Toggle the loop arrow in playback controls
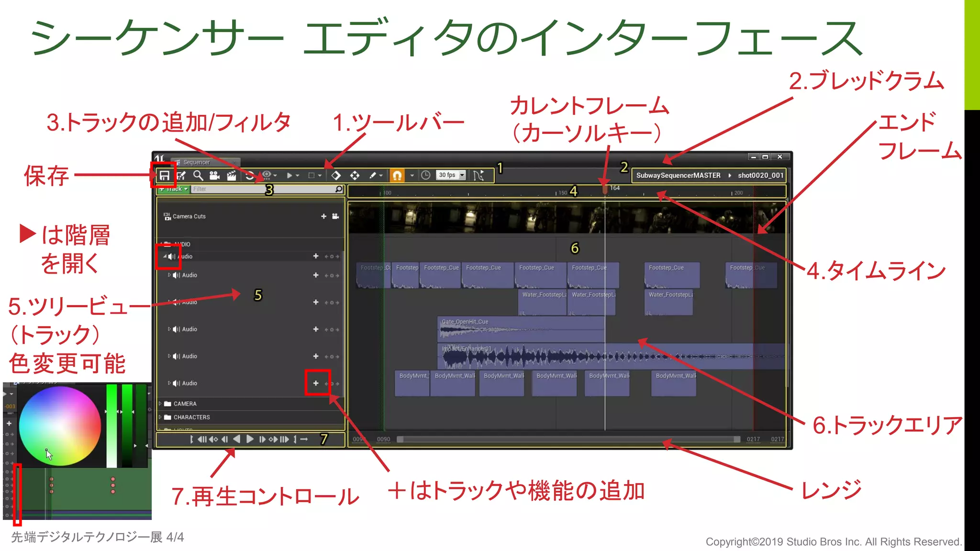Screen dimensions: 980x551 tap(304, 439)
